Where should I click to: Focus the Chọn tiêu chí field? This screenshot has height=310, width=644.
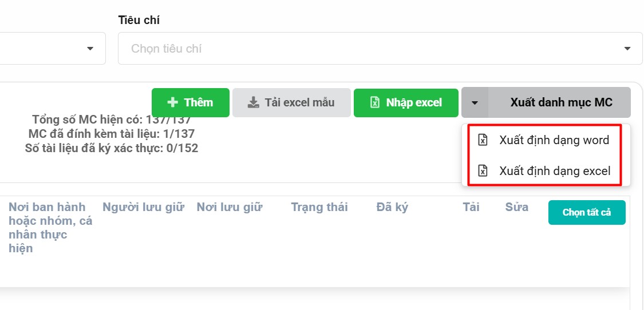point(366,49)
